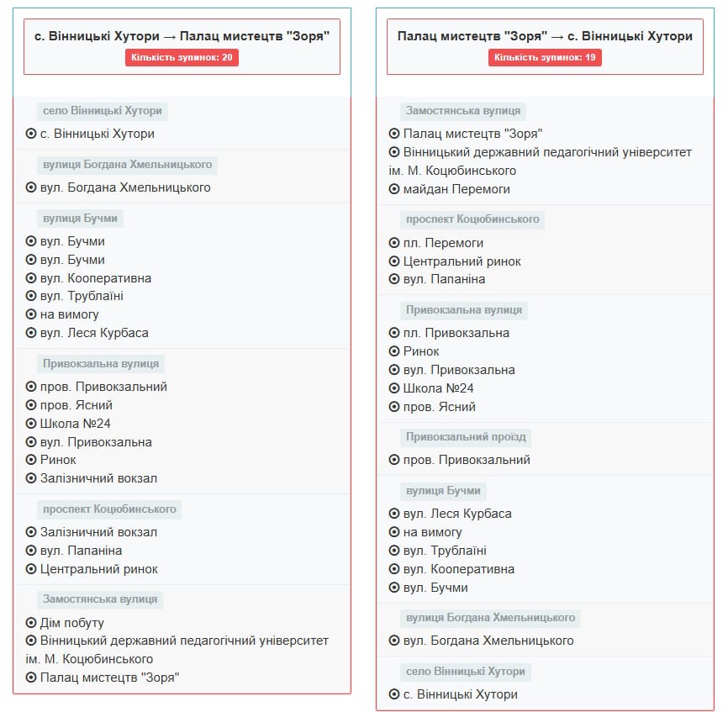The width and height of the screenshot is (728, 712).
Task: Click the "Кількість зупинок: 20" badge
Action: (182, 57)
